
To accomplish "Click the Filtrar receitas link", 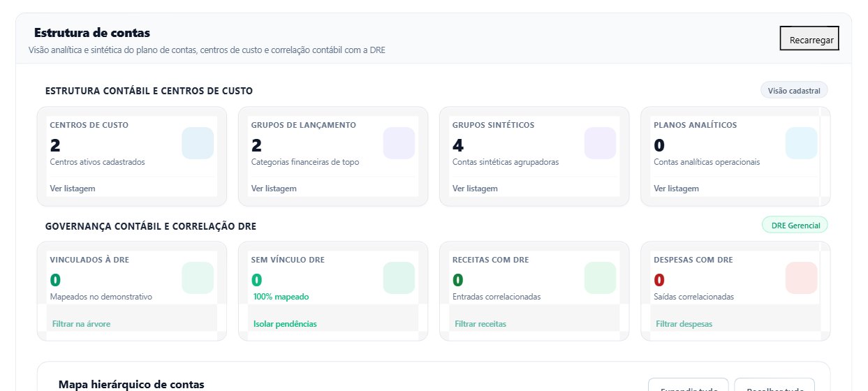I will pyautogui.click(x=480, y=324).
